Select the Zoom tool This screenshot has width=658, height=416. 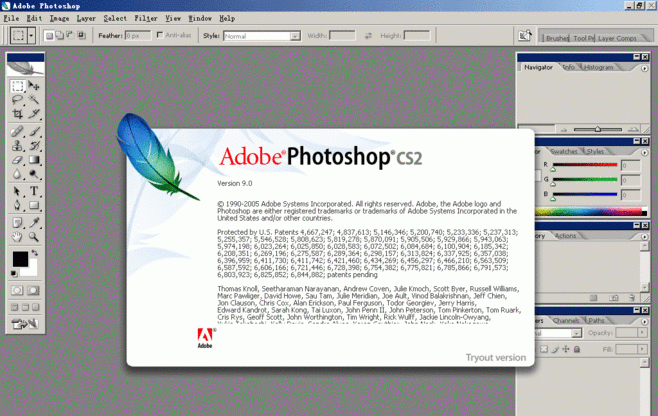(x=34, y=237)
